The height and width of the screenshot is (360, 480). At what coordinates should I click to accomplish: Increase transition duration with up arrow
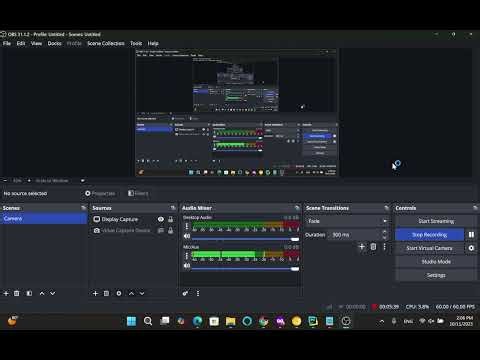pyautogui.click(x=385, y=232)
